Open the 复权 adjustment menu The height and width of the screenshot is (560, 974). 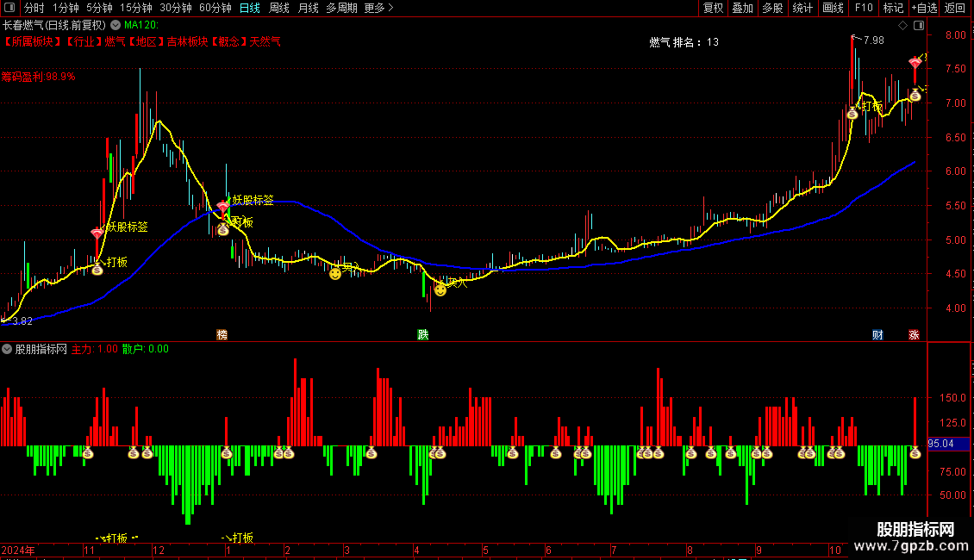[713, 8]
